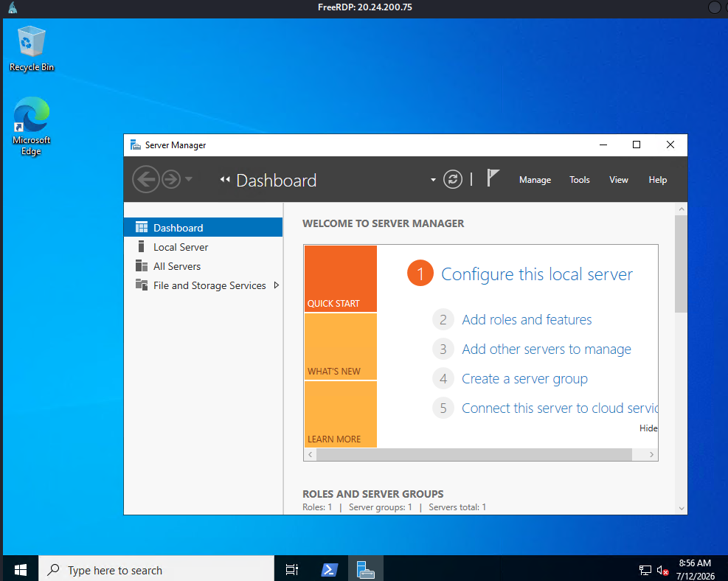728x581 pixels.
Task: Click Add roles and features link
Action: [x=527, y=320]
